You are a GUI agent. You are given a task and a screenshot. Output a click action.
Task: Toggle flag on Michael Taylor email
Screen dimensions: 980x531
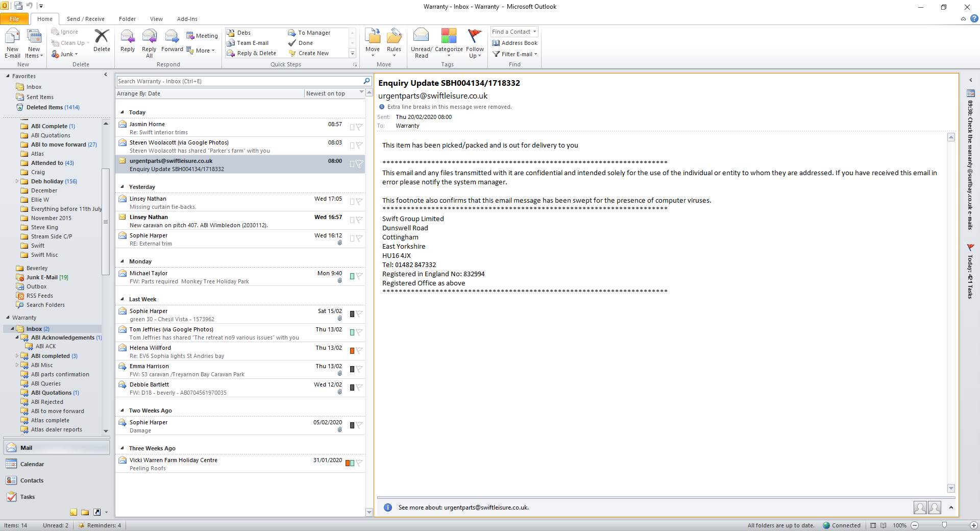[359, 276]
